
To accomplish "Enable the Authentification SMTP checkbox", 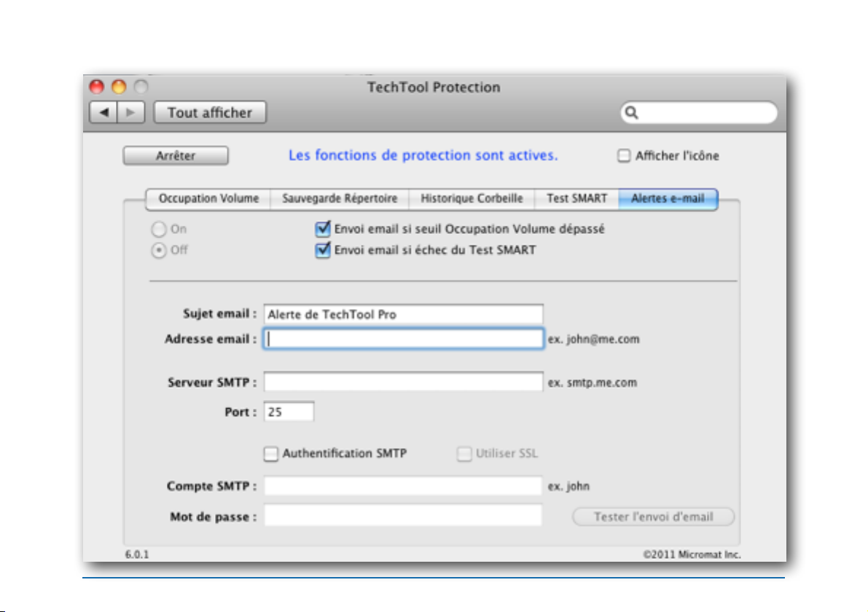I will point(270,454).
